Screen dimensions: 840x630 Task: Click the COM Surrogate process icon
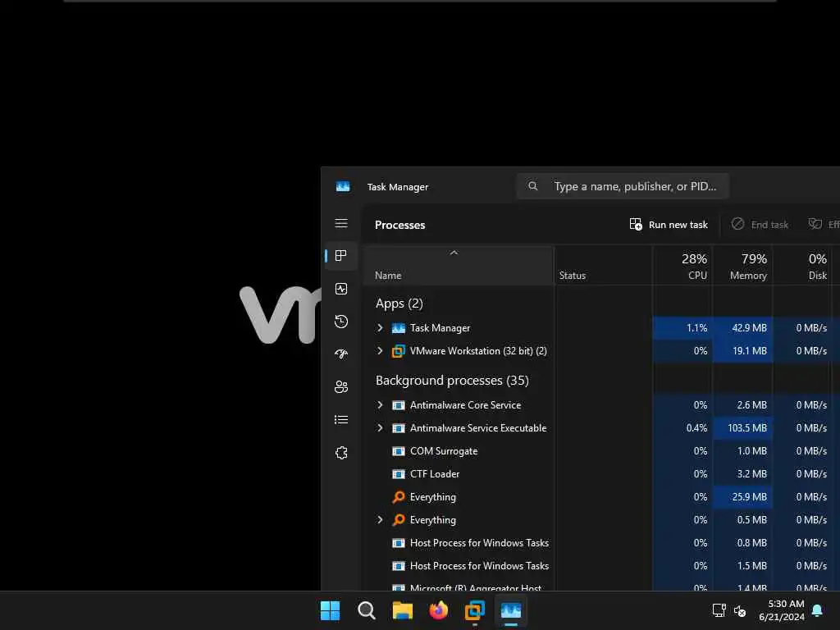[x=399, y=451]
